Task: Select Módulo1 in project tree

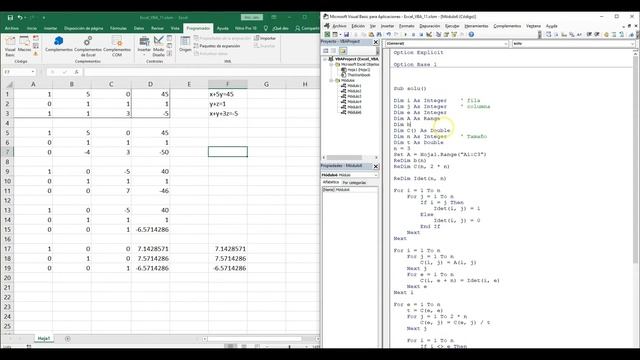Action: 351,86
